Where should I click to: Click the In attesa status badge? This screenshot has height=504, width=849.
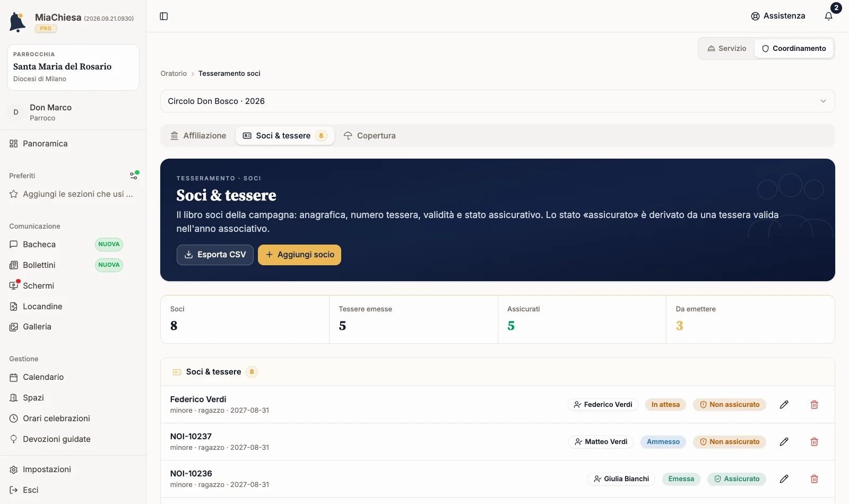coord(665,405)
